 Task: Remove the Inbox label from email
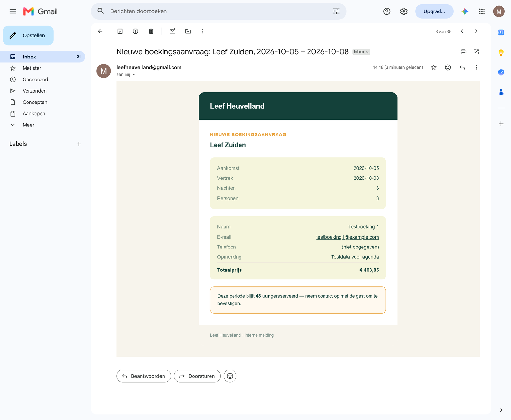pyautogui.click(x=367, y=52)
